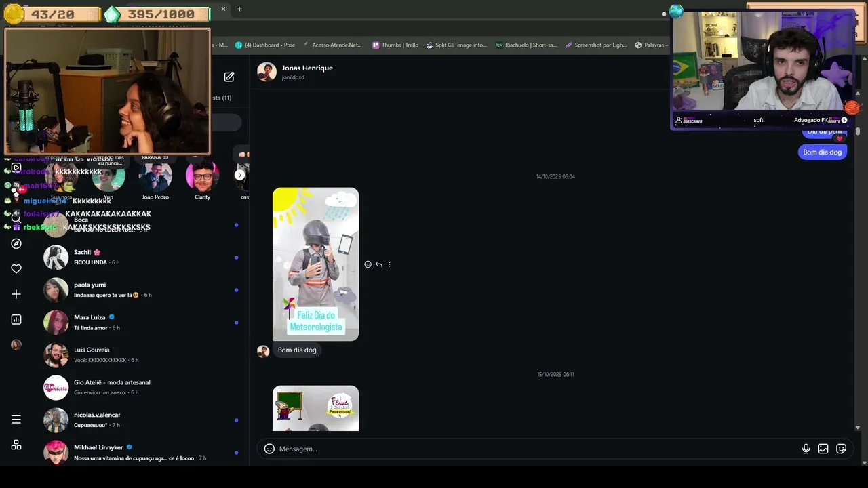The height and width of the screenshot is (488, 868).
Task: Click the Create plus icon in sidebar
Action: 16,294
